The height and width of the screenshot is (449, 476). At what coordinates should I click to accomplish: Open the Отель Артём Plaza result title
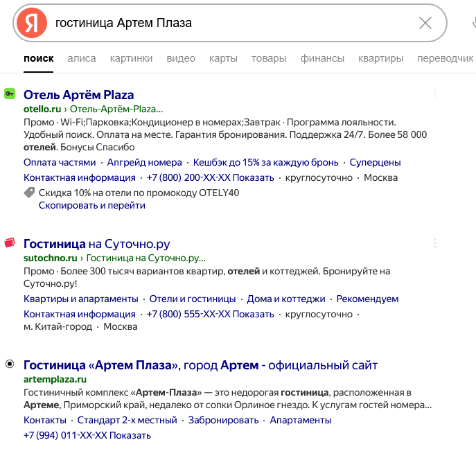point(78,95)
